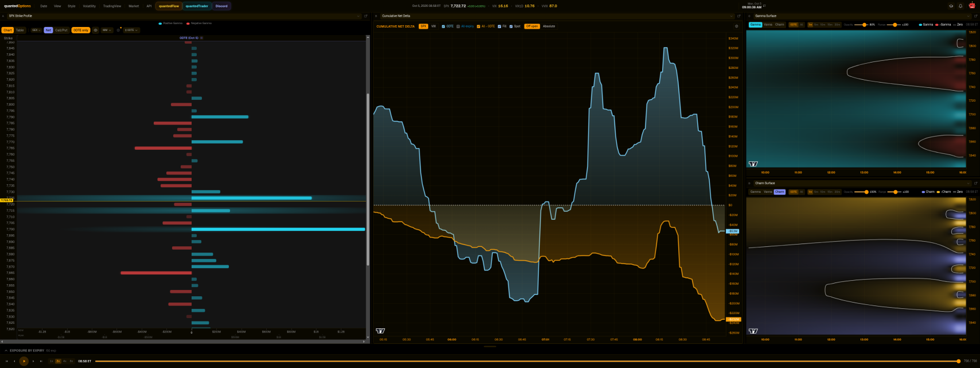This screenshot has width=980, height=368.
Task: Adjust the Gamma Surface Opacity slider
Action: [x=864, y=25]
